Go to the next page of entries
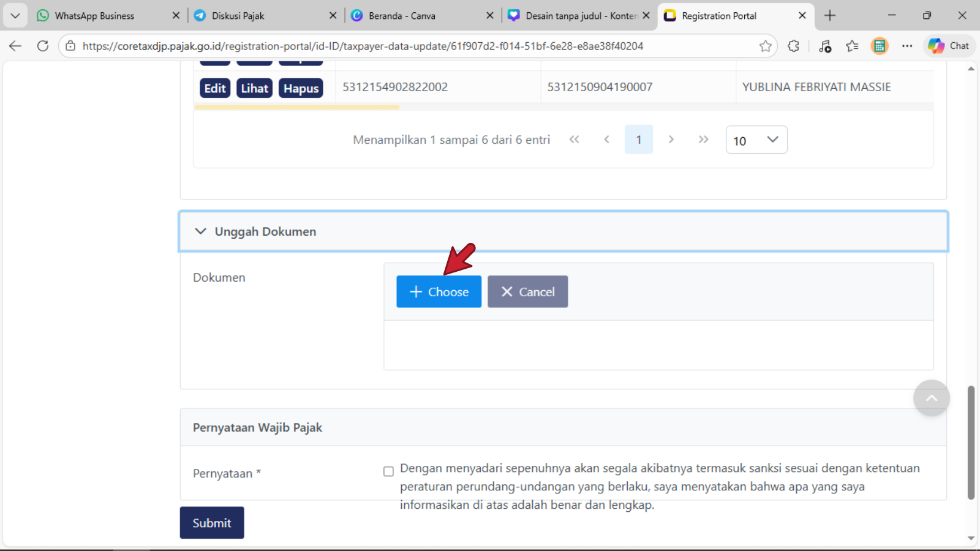Screen dimensions: 980x551 (671, 140)
